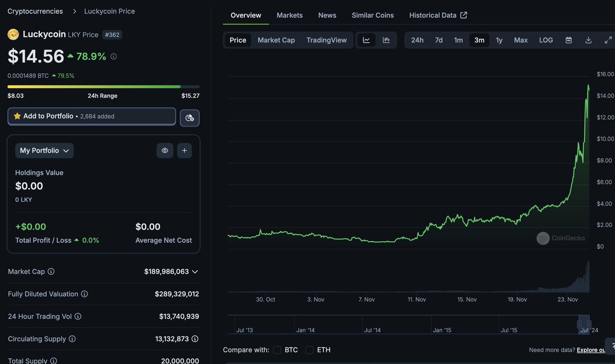Click the $14.56 price value

(x=36, y=56)
